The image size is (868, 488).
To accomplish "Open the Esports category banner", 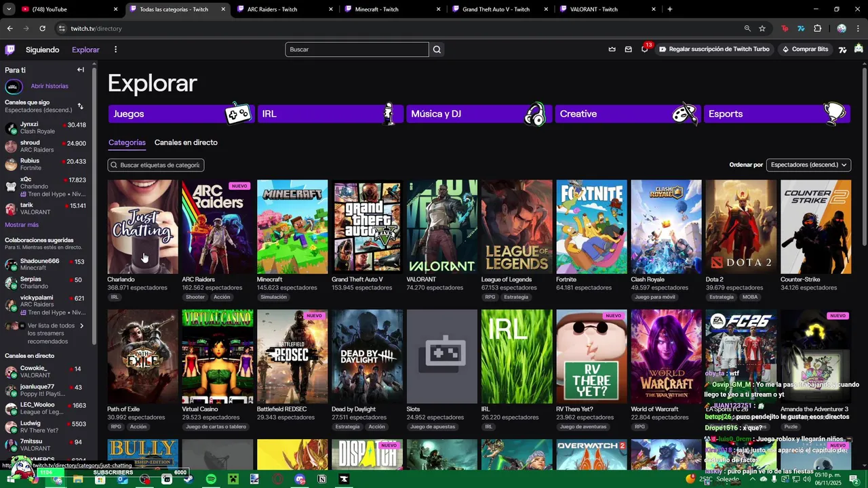I will pyautogui.click(x=777, y=114).
